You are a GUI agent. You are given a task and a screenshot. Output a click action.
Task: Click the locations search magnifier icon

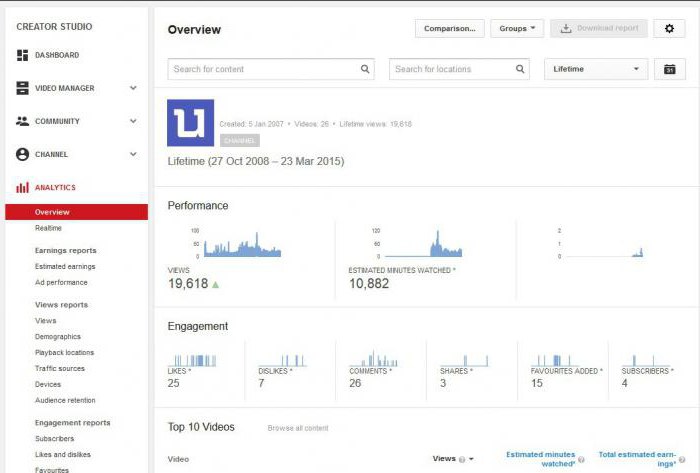tap(520, 69)
